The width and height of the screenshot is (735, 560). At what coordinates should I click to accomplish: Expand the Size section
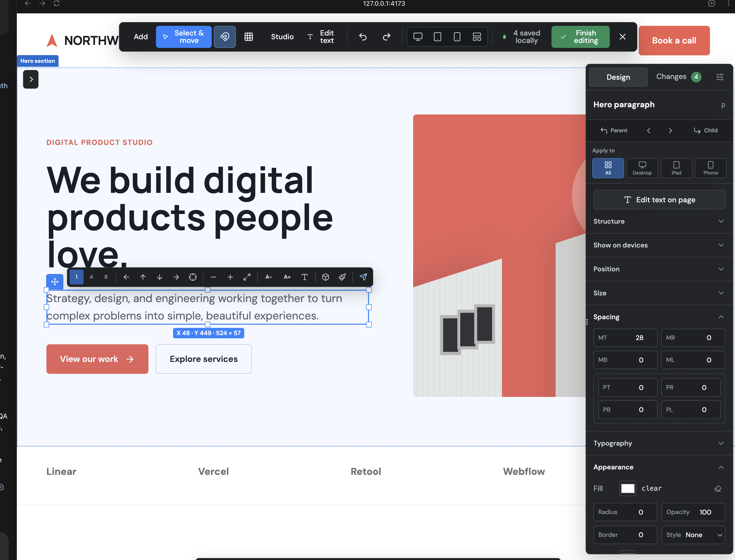coord(659,293)
